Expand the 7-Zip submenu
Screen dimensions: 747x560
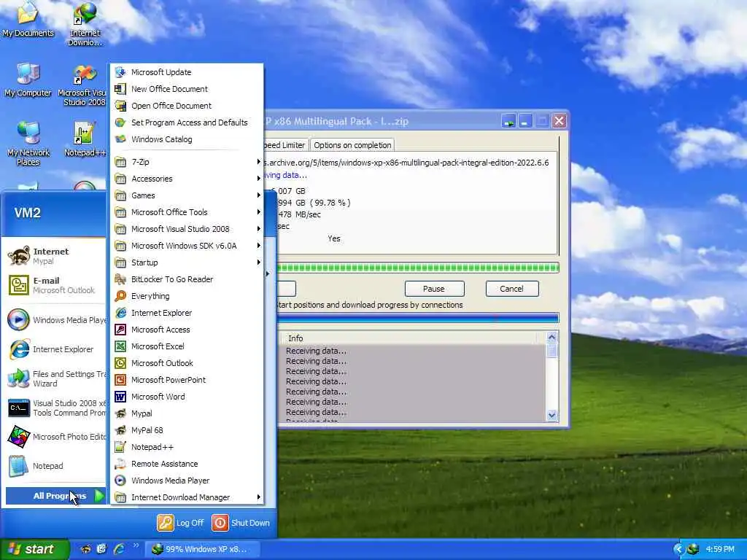(187, 162)
